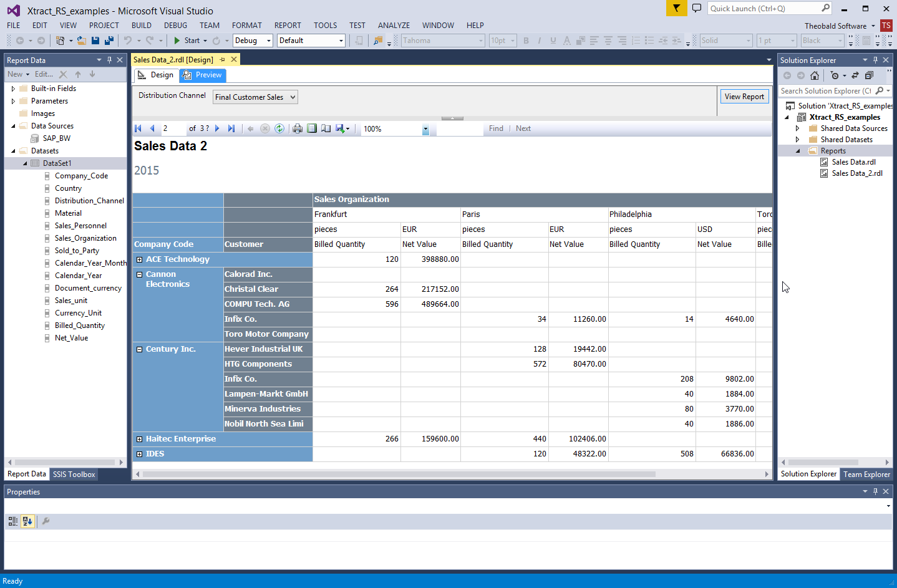Sort properties alphabetically
897x588 pixels.
[x=27, y=521]
